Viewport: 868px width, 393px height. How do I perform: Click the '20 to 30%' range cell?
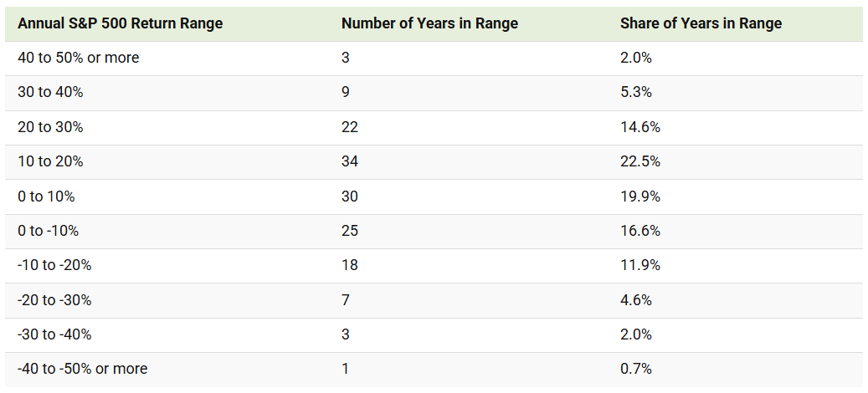(50, 127)
